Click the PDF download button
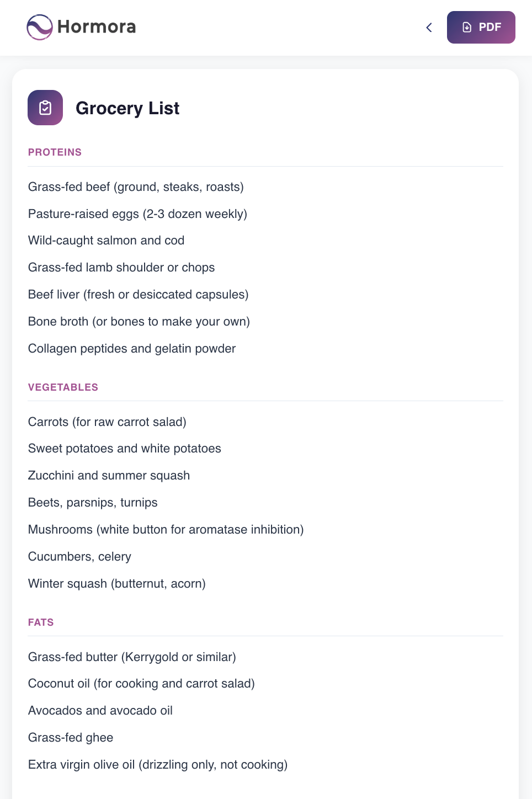The height and width of the screenshot is (799, 532). point(481,27)
